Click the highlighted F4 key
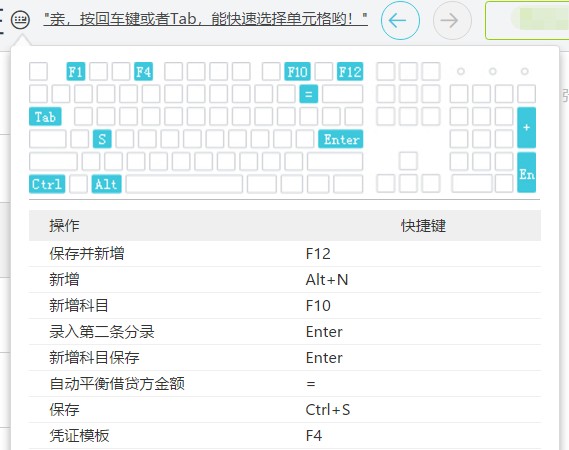Screen dimensions: 569x450 point(143,71)
